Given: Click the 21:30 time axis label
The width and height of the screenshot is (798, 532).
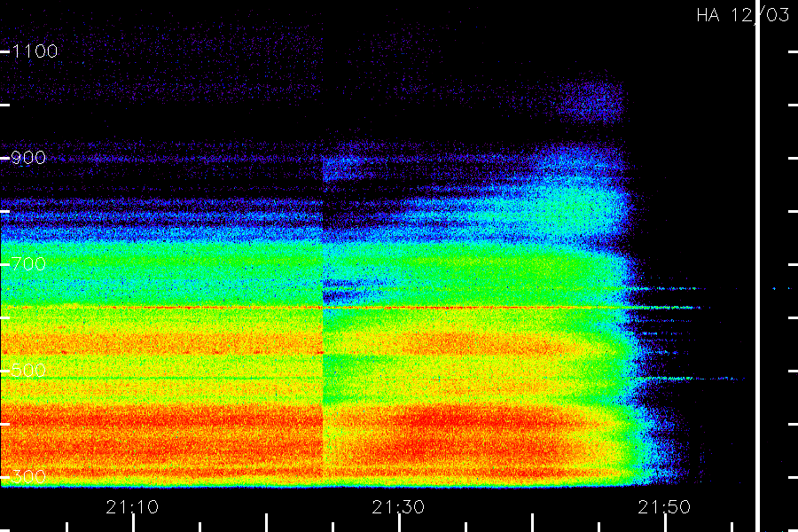Looking at the screenshot, I should 398,507.
